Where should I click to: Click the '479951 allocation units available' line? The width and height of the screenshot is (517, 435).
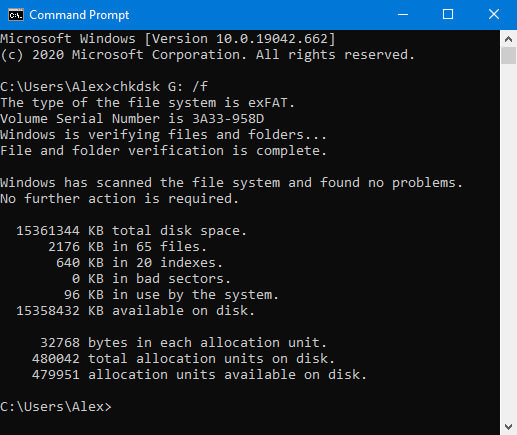pyautogui.click(x=199, y=375)
